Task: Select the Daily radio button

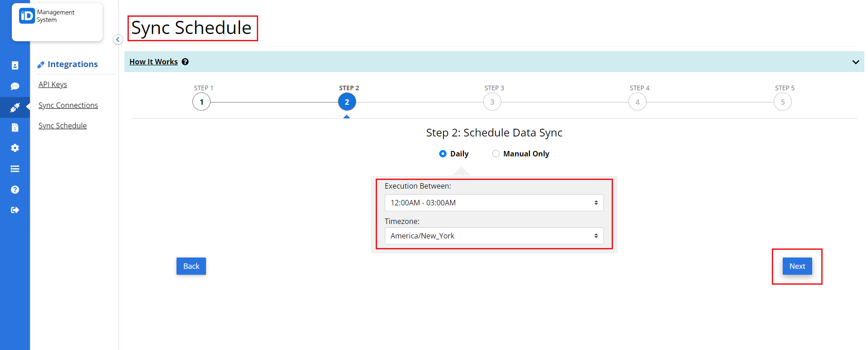Action: click(443, 154)
